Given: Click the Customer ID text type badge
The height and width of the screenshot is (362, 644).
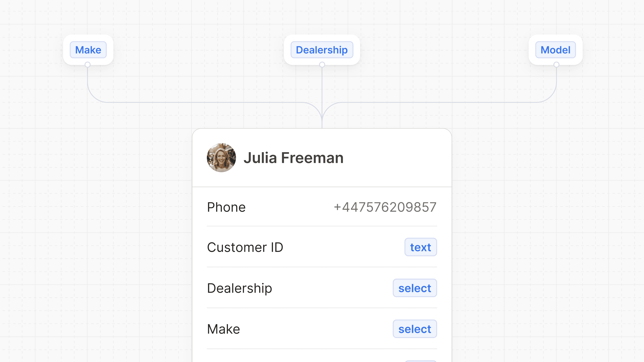Looking at the screenshot, I should click(420, 247).
